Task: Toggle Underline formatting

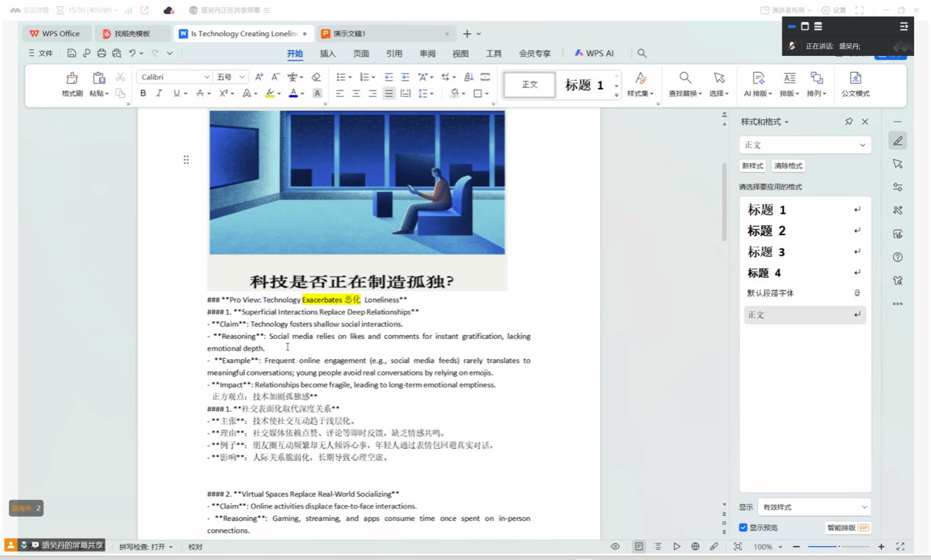Action: [176, 93]
